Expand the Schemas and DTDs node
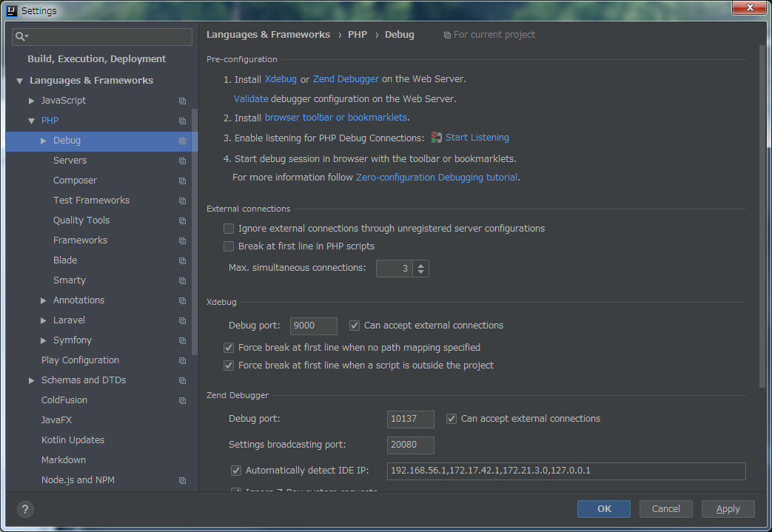The image size is (772, 532). pos(32,380)
